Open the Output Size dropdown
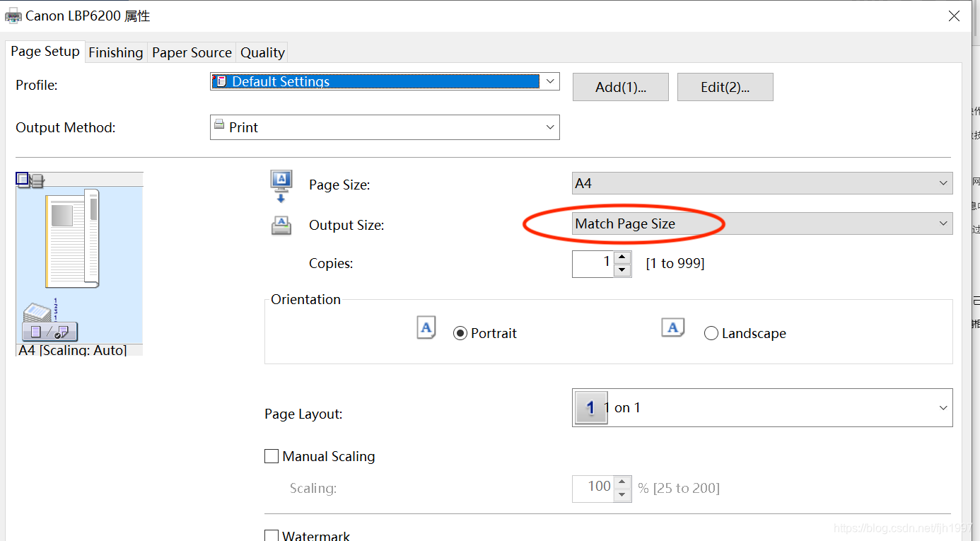The image size is (980, 541). [x=762, y=223]
